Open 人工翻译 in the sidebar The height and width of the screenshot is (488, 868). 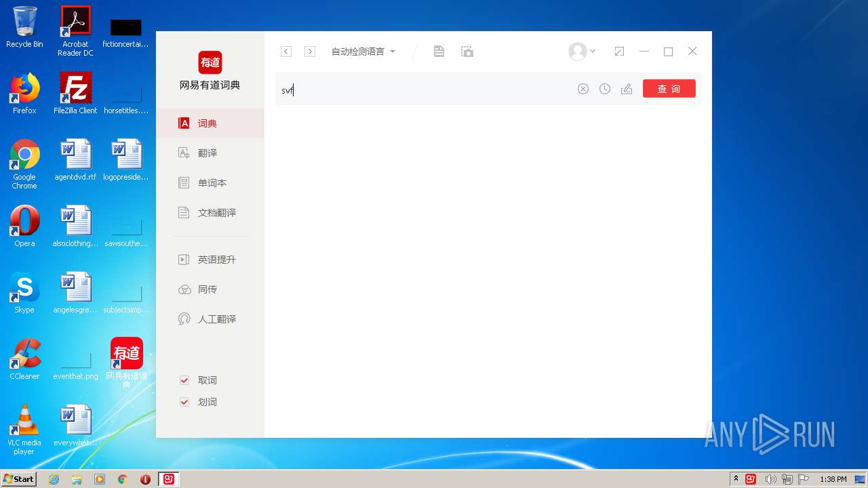pos(210,319)
